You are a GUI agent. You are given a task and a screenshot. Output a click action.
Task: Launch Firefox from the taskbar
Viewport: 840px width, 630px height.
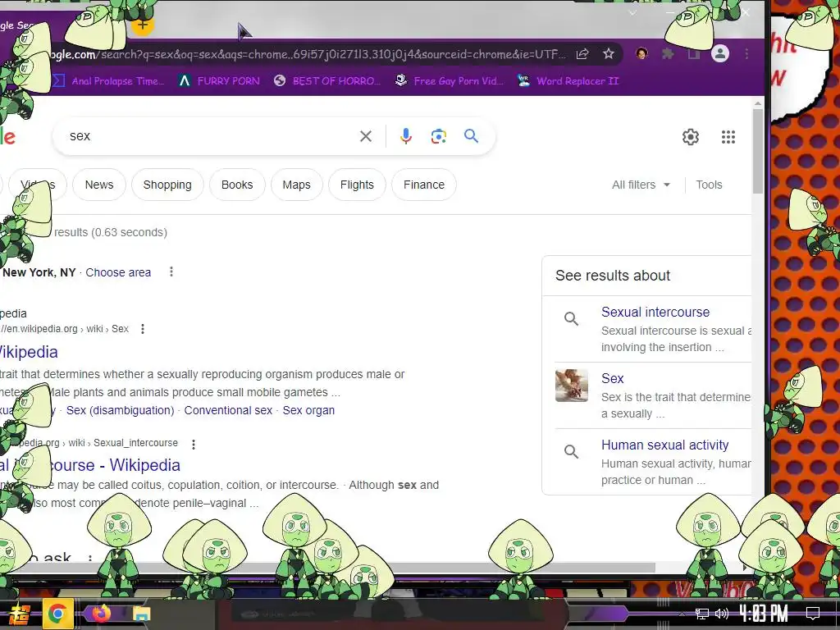coord(101,613)
